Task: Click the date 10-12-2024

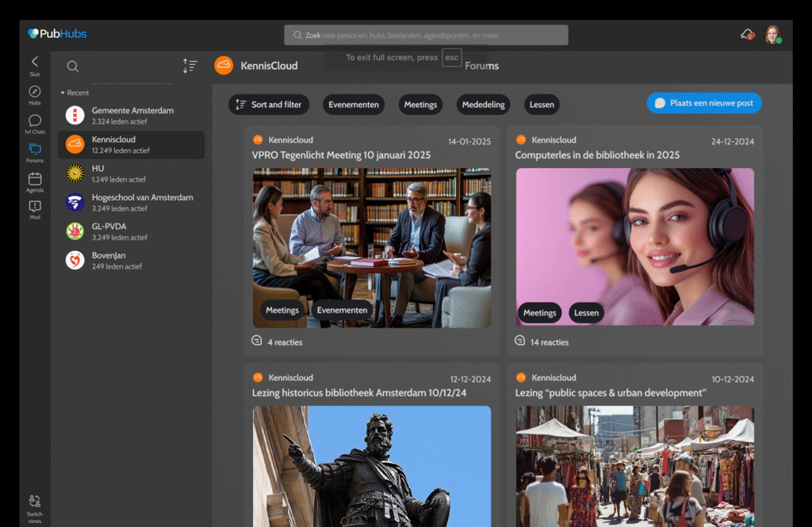Action: pos(733,379)
